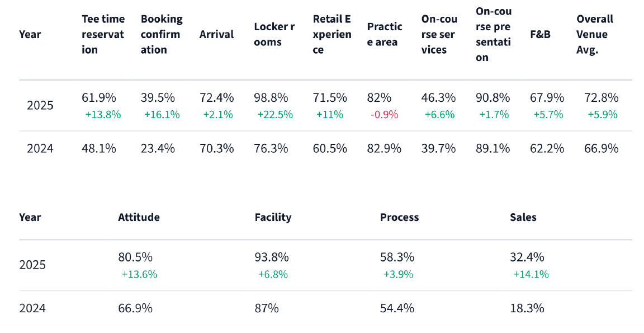Click the 98.8% Locker rooms value
This screenshot has width=644, height=333.
pos(271,98)
